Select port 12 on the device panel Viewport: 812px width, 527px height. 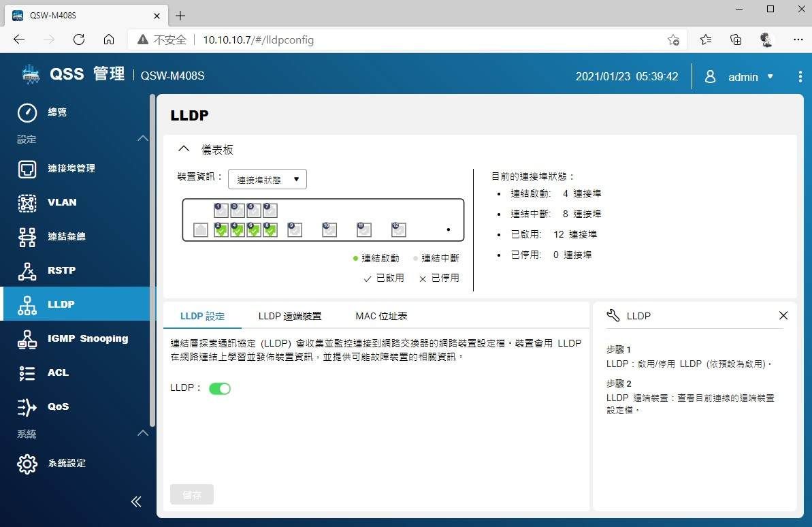tap(399, 230)
